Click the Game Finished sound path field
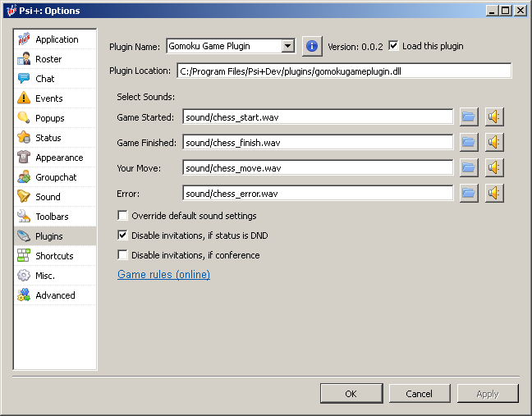The width and height of the screenshot is (532, 416). [x=317, y=143]
